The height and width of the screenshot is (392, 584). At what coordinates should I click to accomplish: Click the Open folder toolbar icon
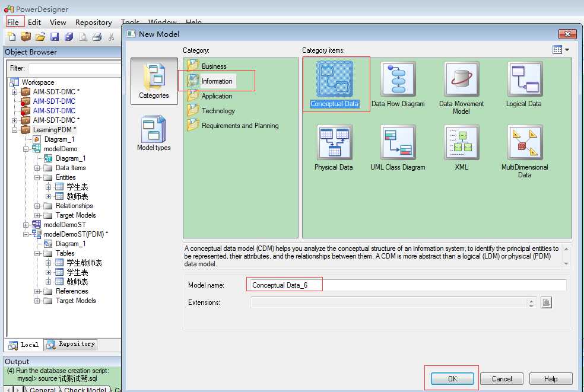[x=40, y=37]
